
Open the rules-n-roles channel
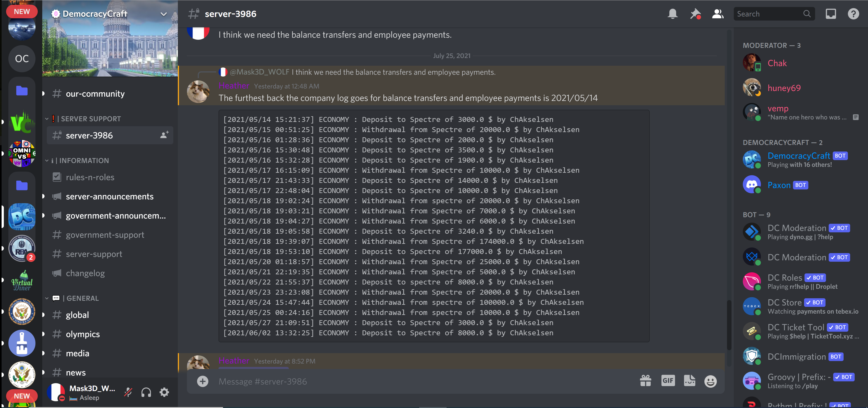[x=110, y=177]
